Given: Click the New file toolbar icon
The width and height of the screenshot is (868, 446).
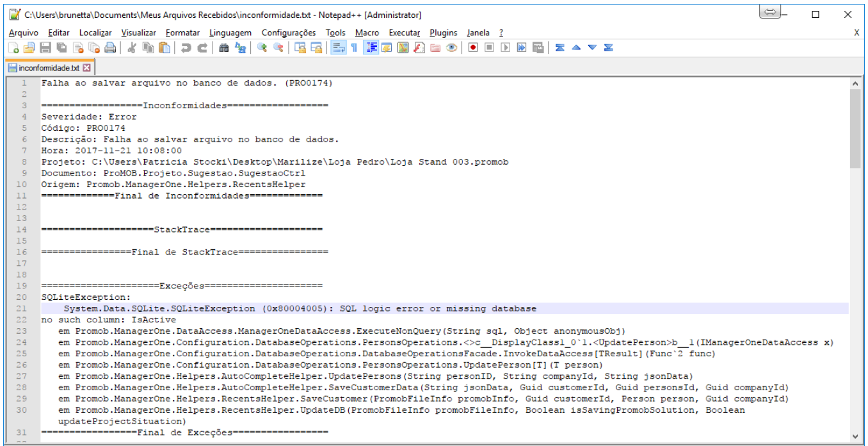Looking at the screenshot, I should pos(13,47).
